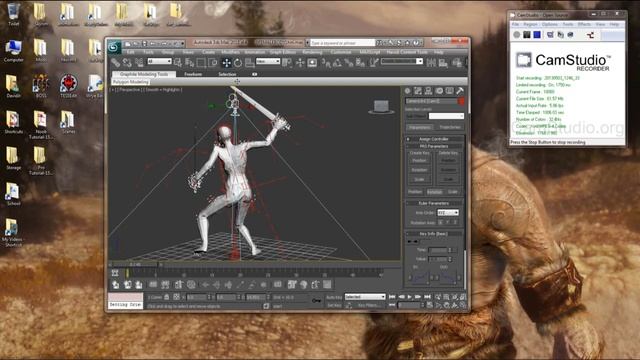Open the View reference coordinate dropdown
The height and width of the screenshot is (360, 640).
(x=268, y=61)
